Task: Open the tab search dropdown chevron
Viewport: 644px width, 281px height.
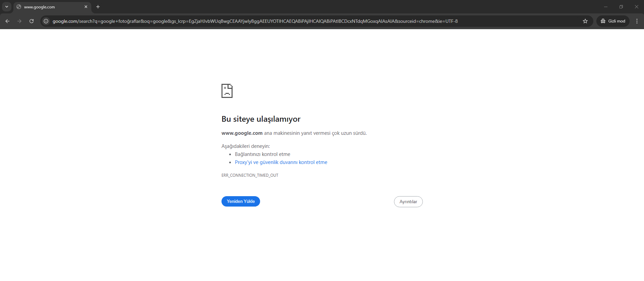Action: (7, 7)
